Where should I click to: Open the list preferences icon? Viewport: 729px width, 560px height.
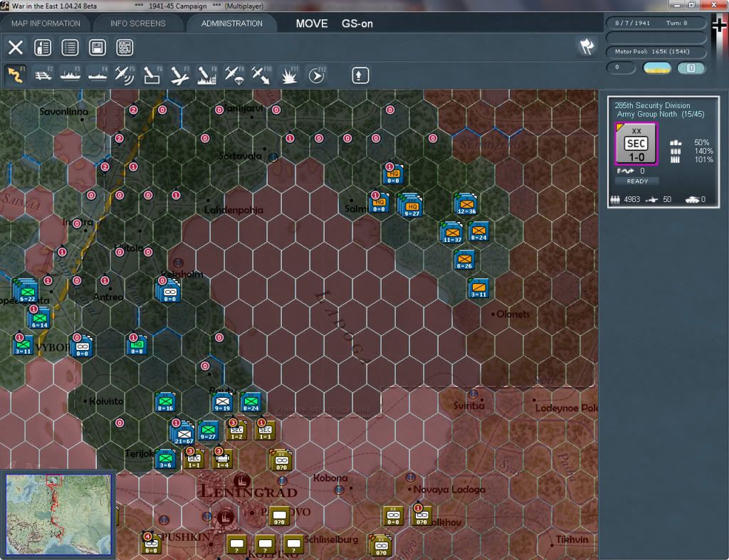point(70,48)
